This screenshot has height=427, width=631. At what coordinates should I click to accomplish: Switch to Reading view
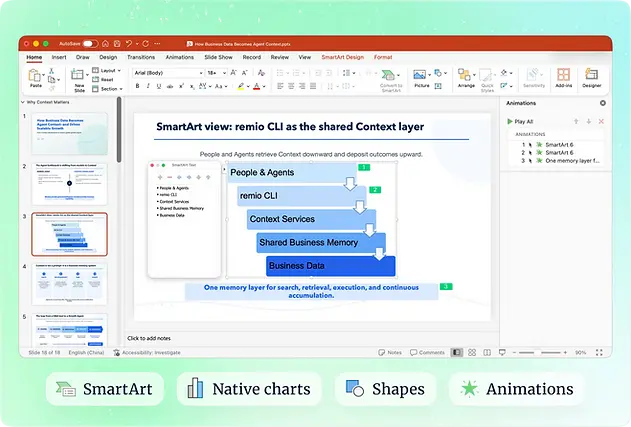[x=487, y=353]
